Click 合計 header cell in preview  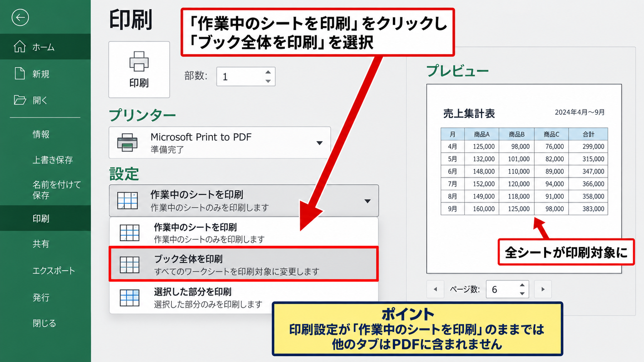[589, 134]
